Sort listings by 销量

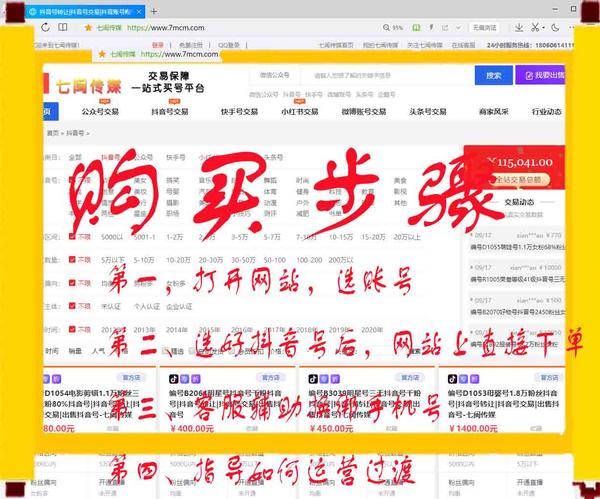(x=75, y=351)
